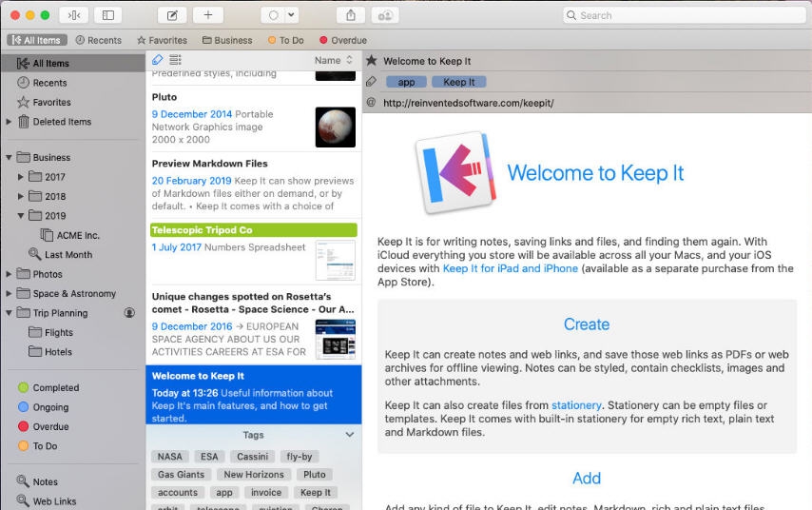812x510 pixels.
Task: Click the plus Add toolbar button
Action: [x=208, y=15]
